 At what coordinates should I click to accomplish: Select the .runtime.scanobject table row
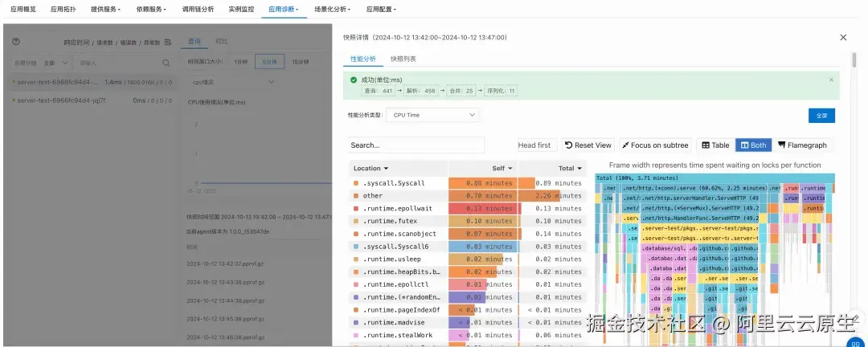pyautogui.click(x=467, y=234)
